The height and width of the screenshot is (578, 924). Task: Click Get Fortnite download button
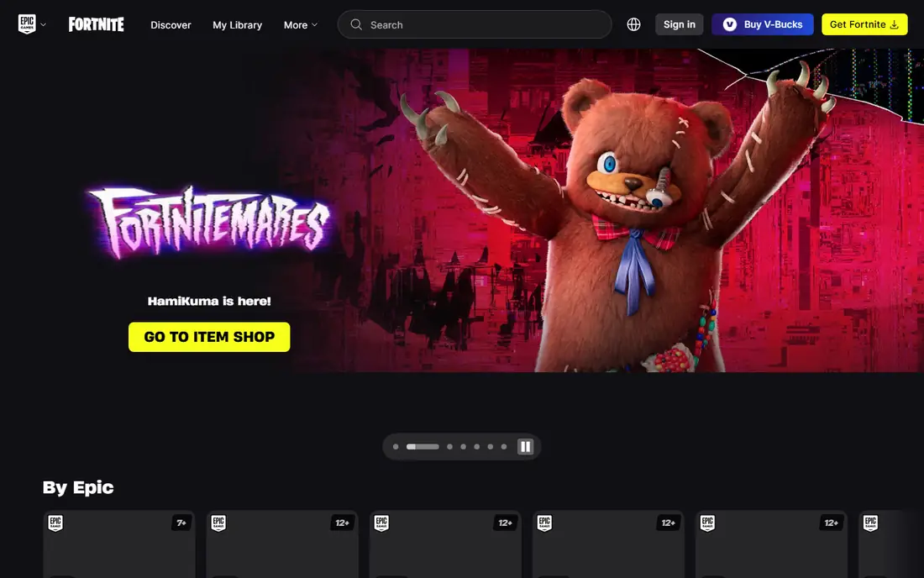pos(864,24)
